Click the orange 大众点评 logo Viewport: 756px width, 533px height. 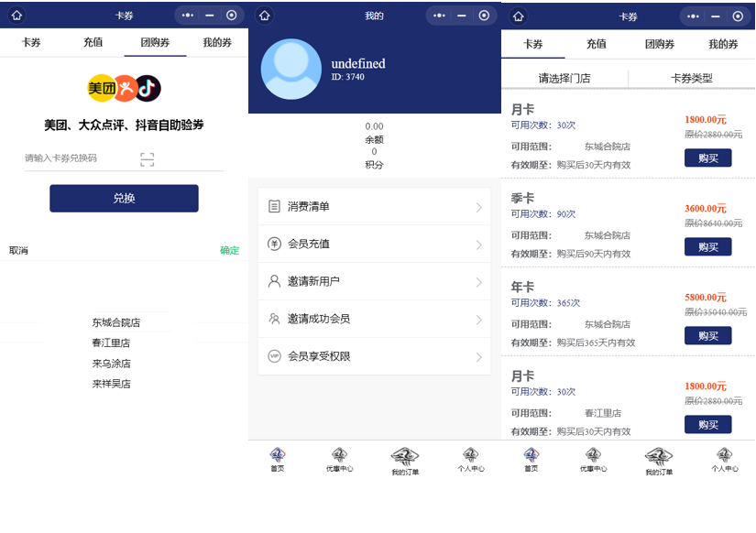click(126, 88)
